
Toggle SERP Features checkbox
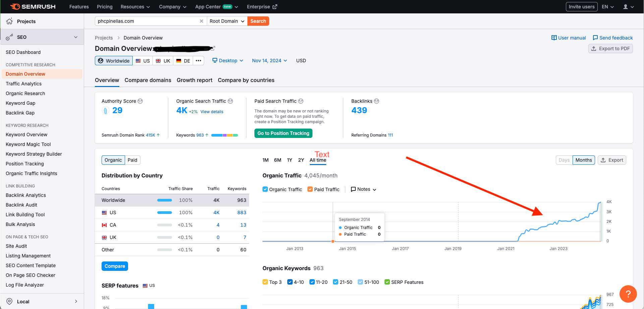[x=387, y=282]
